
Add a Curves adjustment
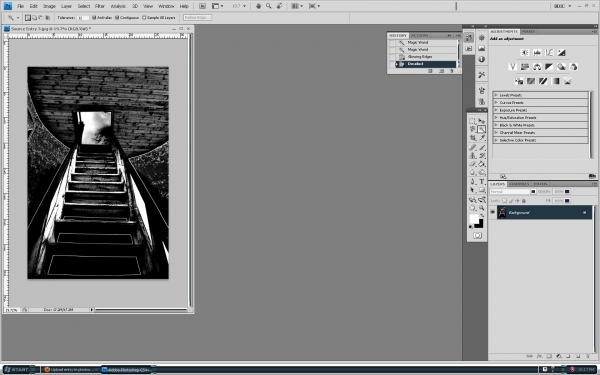[x=549, y=52]
